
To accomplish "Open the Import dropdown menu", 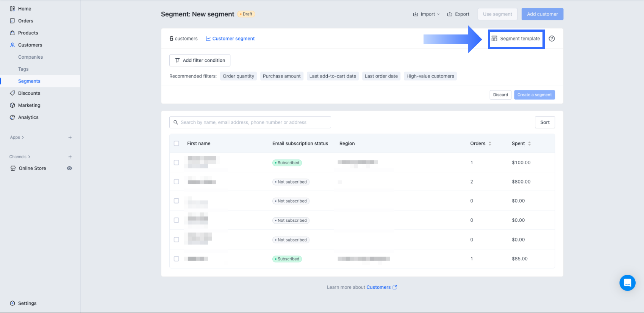I will 426,14.
